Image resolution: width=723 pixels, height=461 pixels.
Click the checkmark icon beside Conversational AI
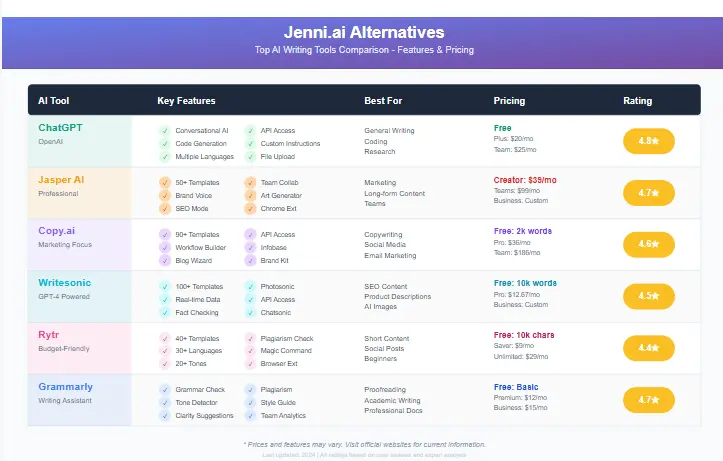pos(165,130)
